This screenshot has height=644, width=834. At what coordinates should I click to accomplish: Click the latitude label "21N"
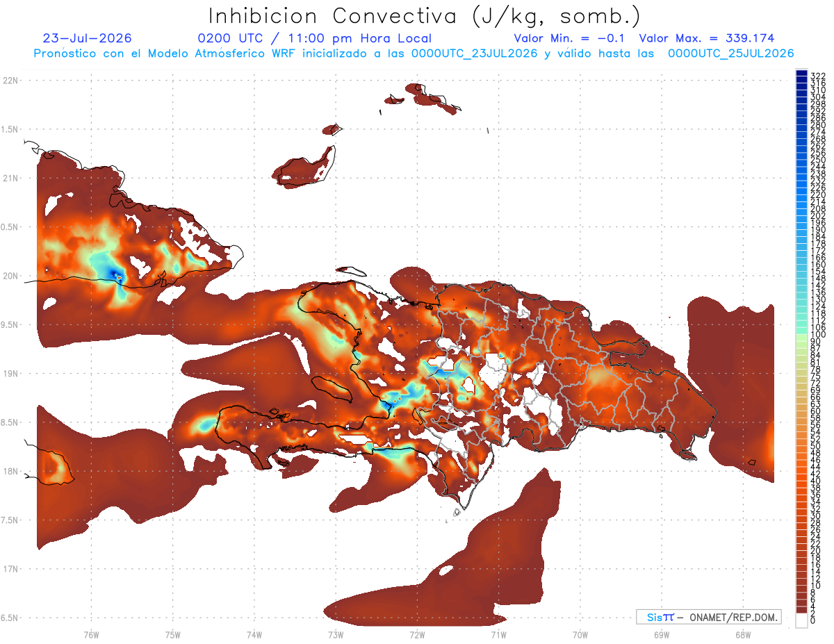point(10,179)
